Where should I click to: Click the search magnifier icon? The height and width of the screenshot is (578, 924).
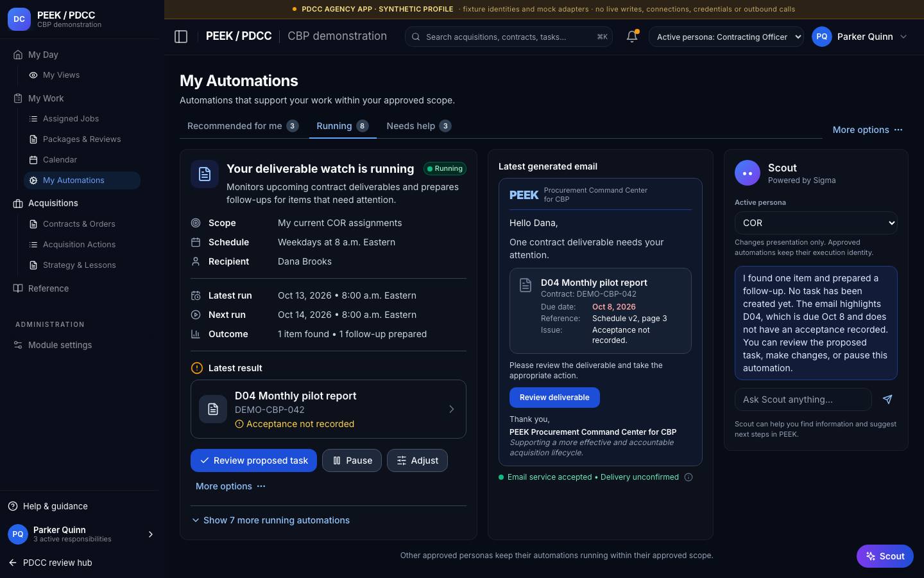point(416,37)
